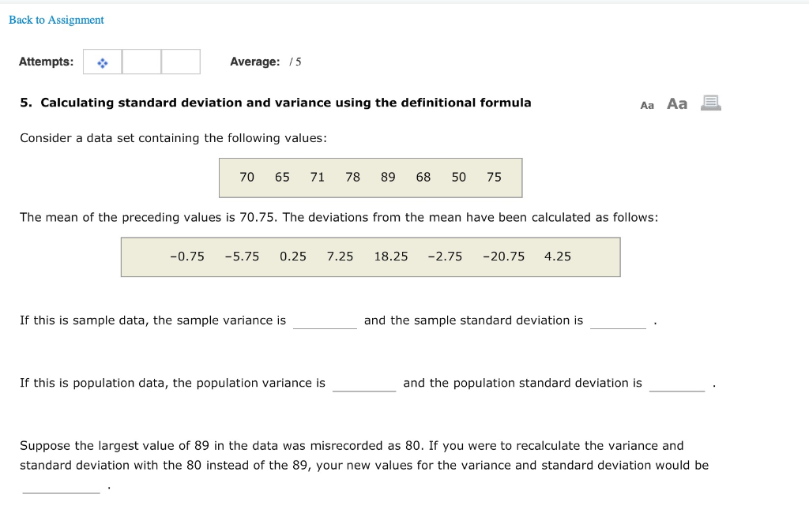Click the icon inside the first Attempts box
This screenshot has width=809, height=532.
101,62
